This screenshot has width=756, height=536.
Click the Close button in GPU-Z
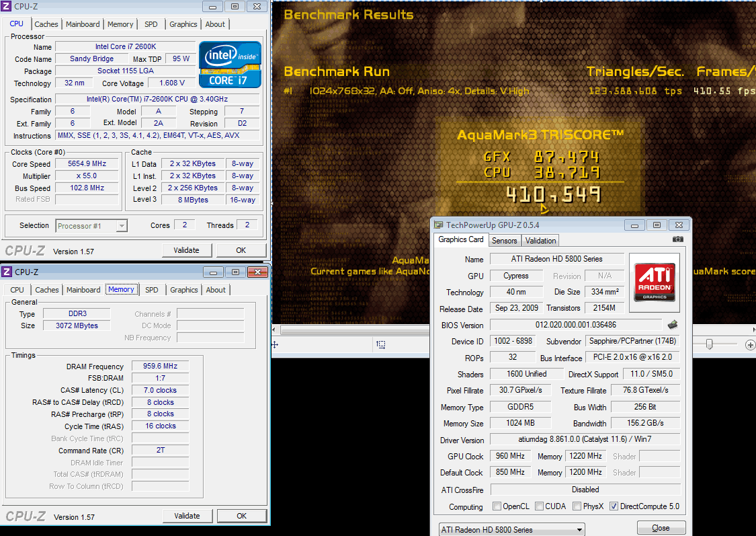coord(661,528)
